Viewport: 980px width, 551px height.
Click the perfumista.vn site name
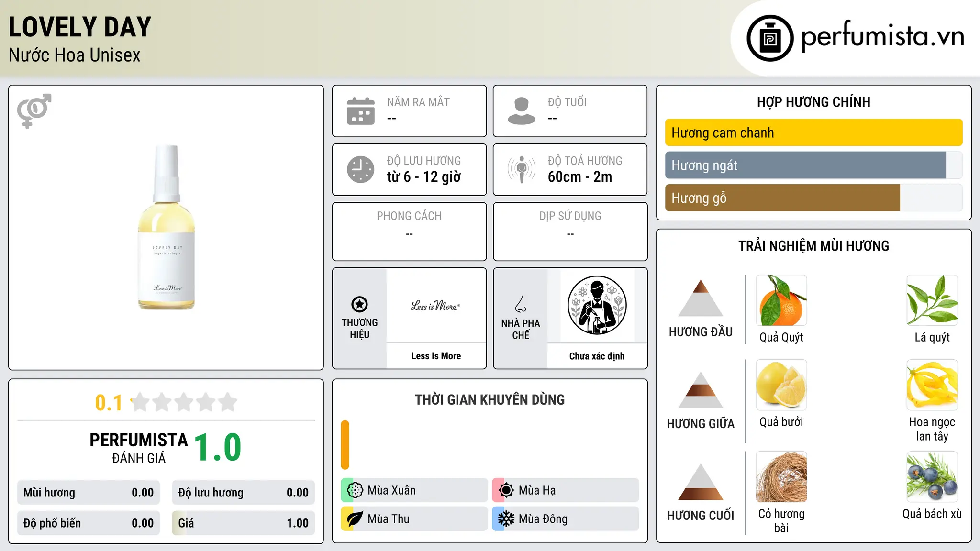(x=883, y=36)
